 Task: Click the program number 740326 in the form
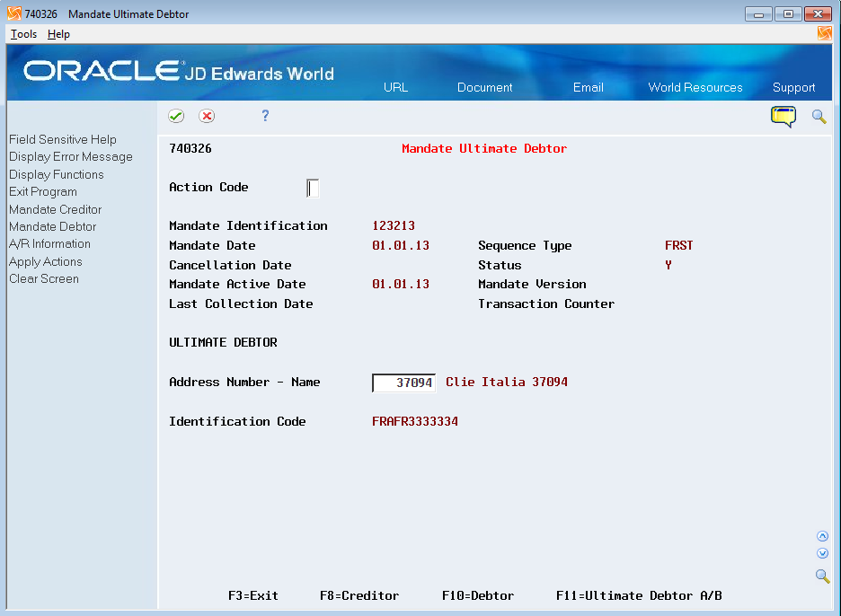[190, 148]
